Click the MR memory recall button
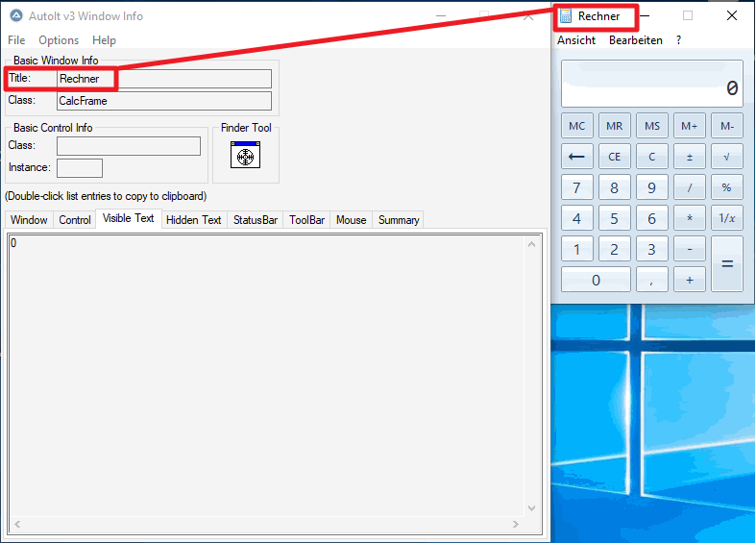 pyautogui.click(x=614, y=126)
